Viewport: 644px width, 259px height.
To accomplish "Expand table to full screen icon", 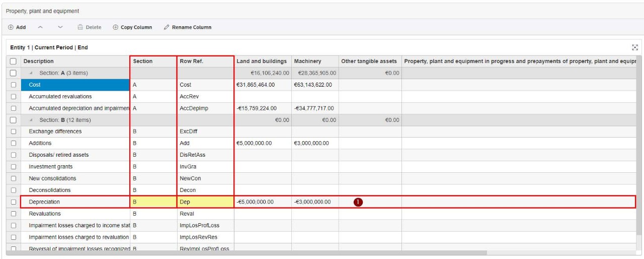I will click(635, 47).
